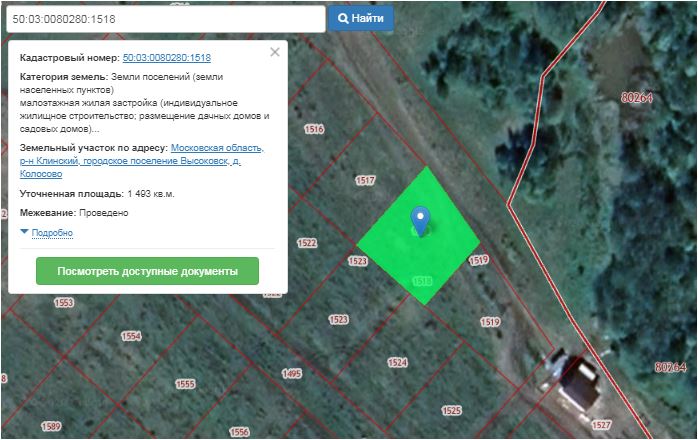Close the parcel information popup
Screen dimensions: 698x440
(x=275, y=53)
